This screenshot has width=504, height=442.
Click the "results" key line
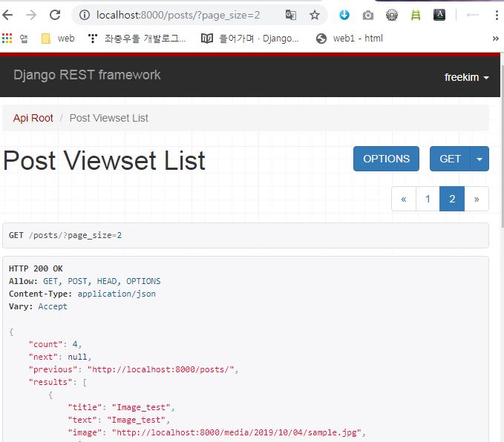(58, 382)
